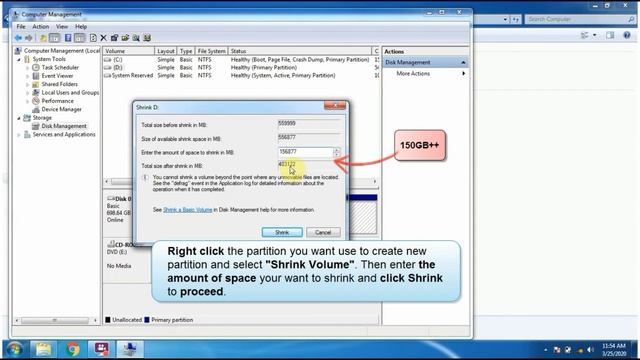
Task: Click the Open folder toolbar icon
Action: (125, 38)
